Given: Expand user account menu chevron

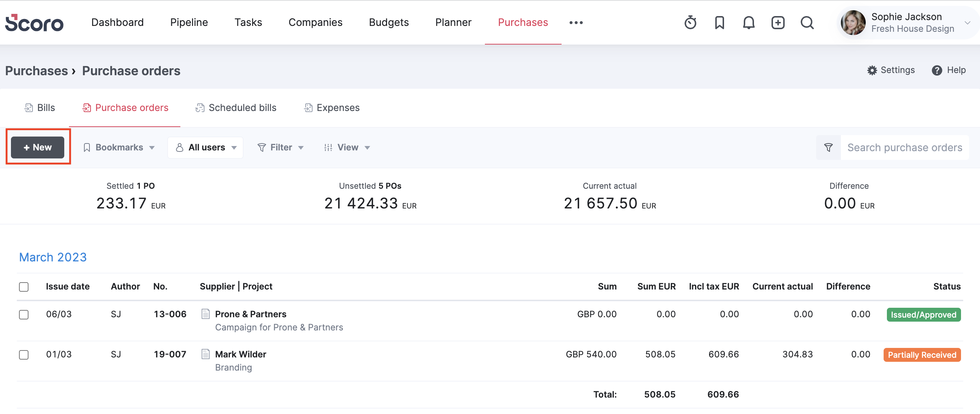Looking at the screenshot, I should [x=968, y=22].
